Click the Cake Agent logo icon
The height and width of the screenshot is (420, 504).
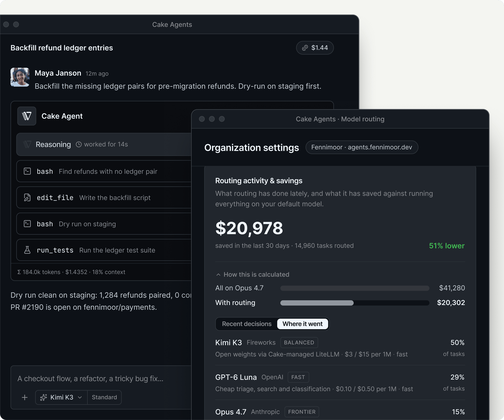[27, 116]
